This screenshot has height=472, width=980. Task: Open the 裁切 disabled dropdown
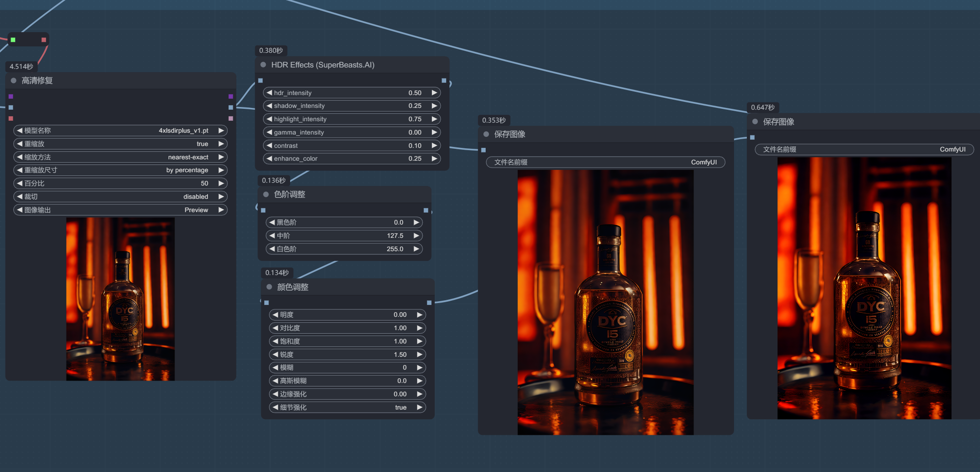coord(120,197)
